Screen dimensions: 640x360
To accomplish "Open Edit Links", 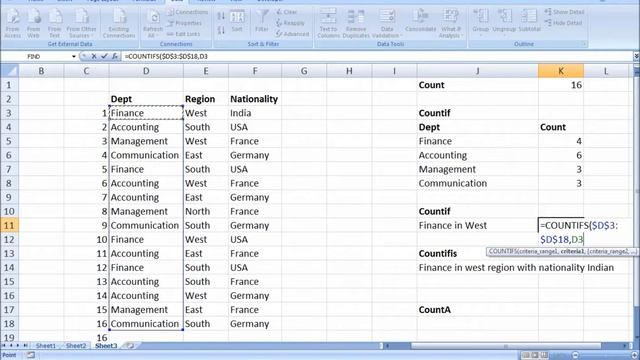I will point(183,34).
